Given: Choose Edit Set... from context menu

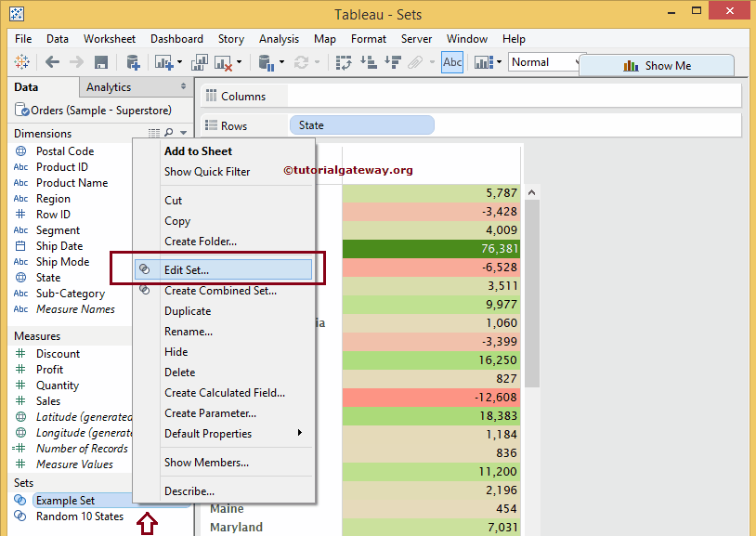Looking at the screenshot, I should coord(187,269).
